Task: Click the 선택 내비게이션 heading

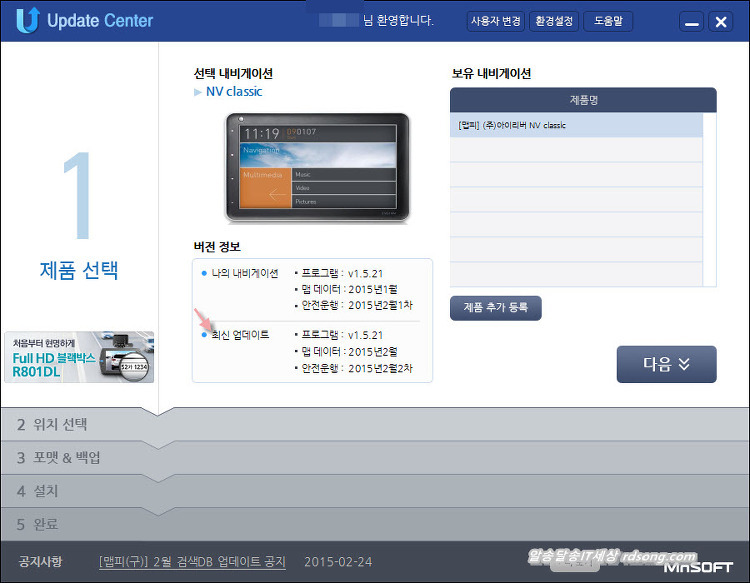Action: pyautogui.click(x=233, y=74)
